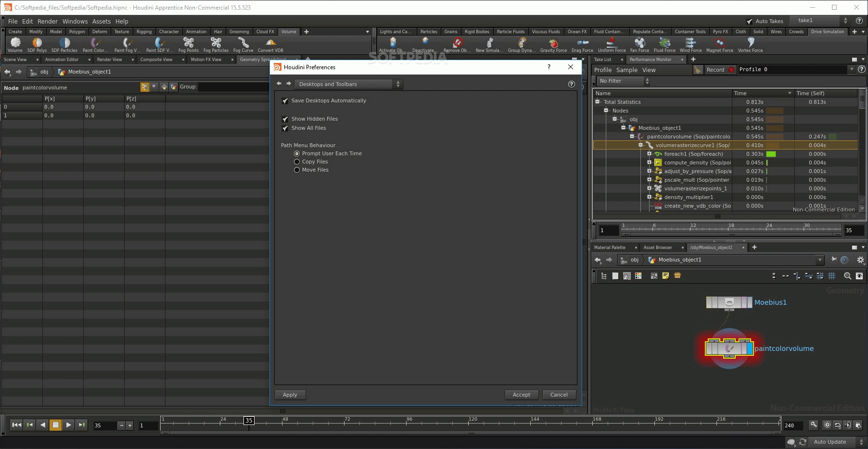Select the Drag Force tool
This screenshot has width=868, height=449.
(x=582, y=45)
